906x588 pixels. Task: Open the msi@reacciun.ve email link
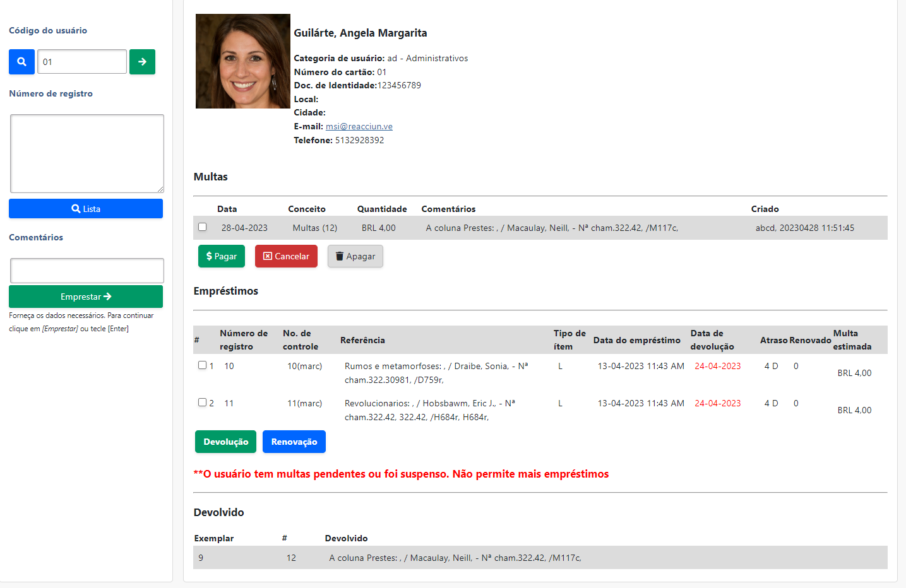359,126
